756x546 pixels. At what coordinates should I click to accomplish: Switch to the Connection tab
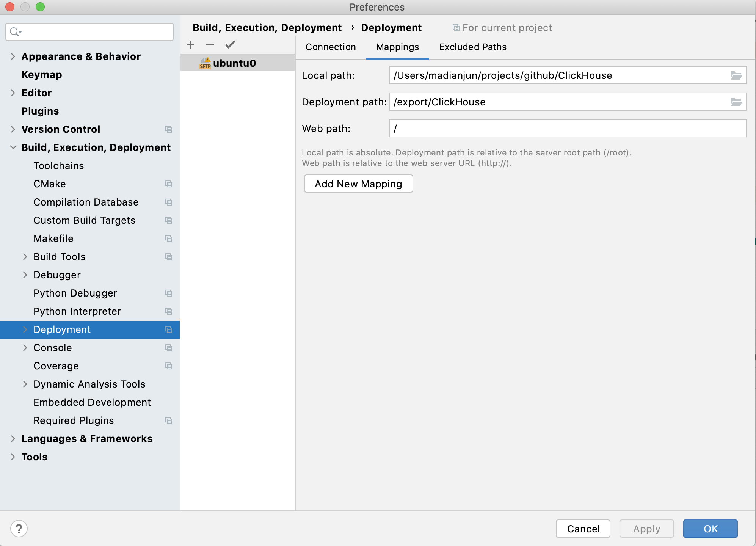[330, 47]
